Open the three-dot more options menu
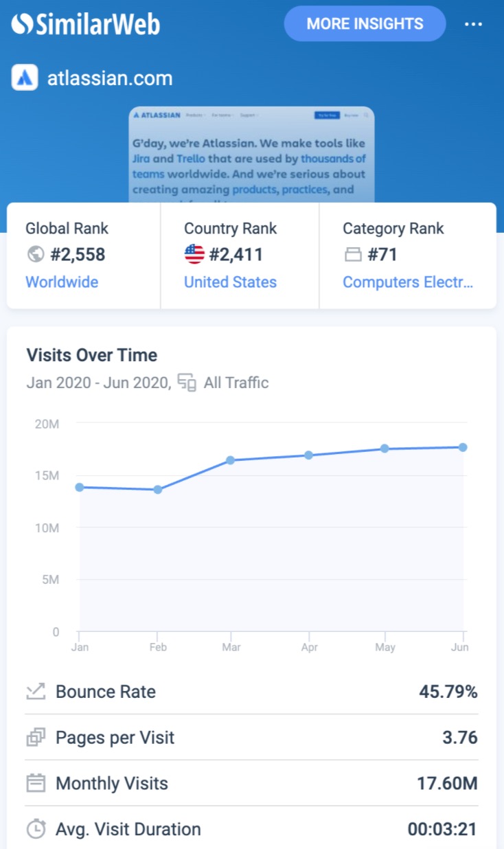Screen dimensions: 504x849 point(473,24)
